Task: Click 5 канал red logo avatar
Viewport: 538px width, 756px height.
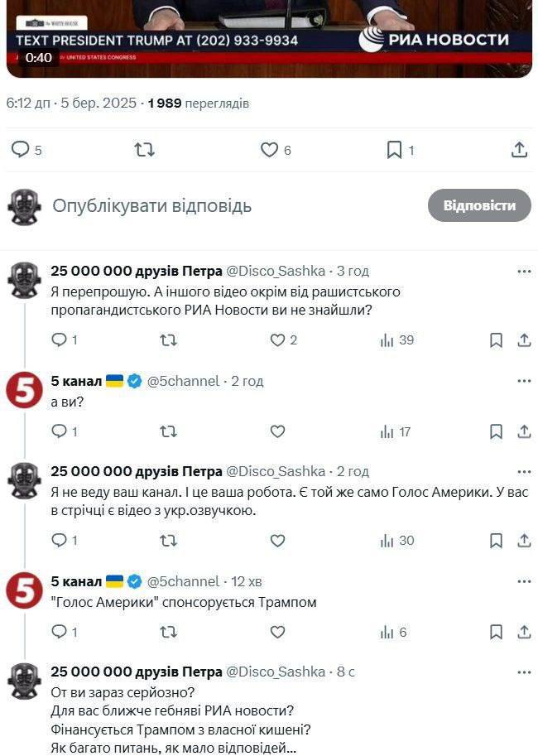Action: [24, 390]
